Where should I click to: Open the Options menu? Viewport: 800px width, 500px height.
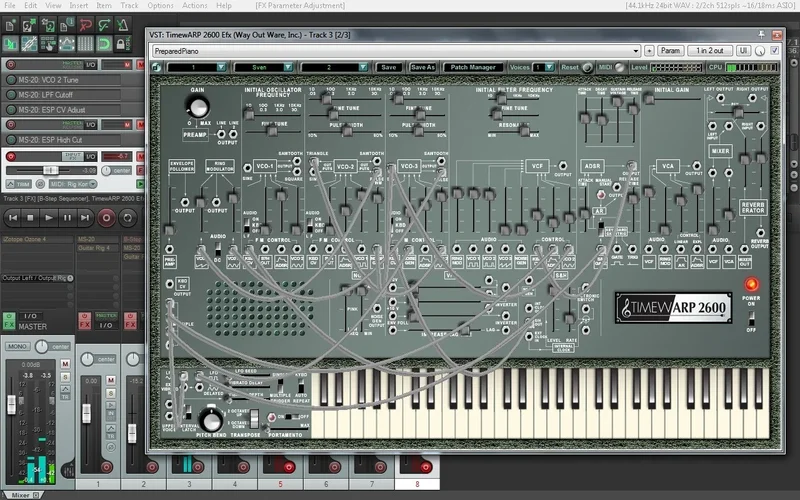[160, 6]
